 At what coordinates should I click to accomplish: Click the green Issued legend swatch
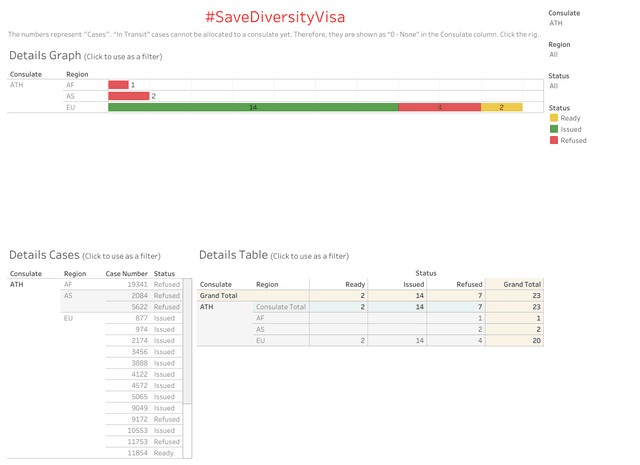[x=553, y=129]
